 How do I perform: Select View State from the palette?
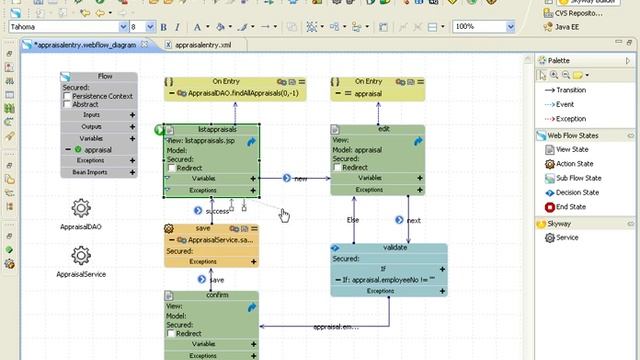click(x=567, y=149)
